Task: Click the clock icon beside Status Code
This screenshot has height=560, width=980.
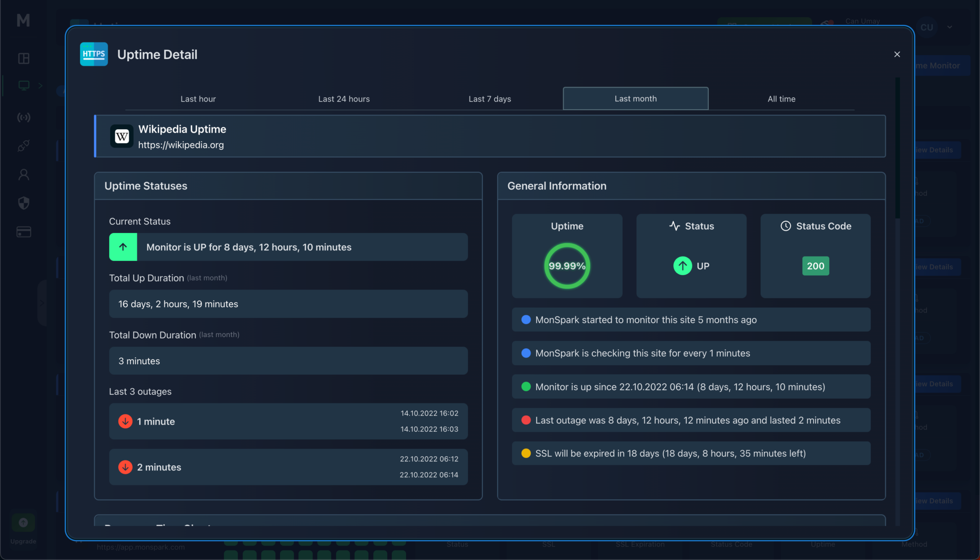Action: pos(786,226)
